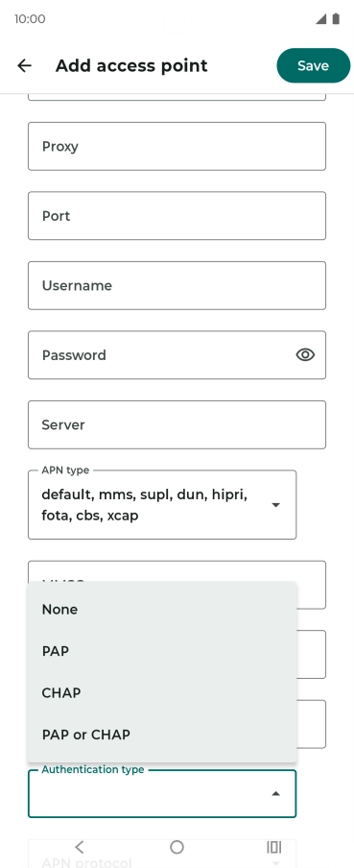
Task: Tap the home circle navigation icon
Action: point(177,847)
